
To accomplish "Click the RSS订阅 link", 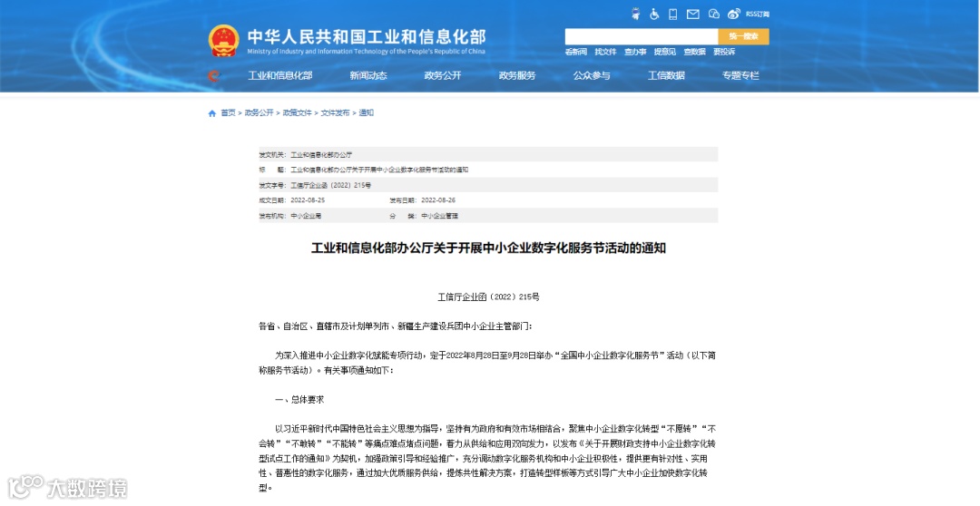I will pos(758,14).
